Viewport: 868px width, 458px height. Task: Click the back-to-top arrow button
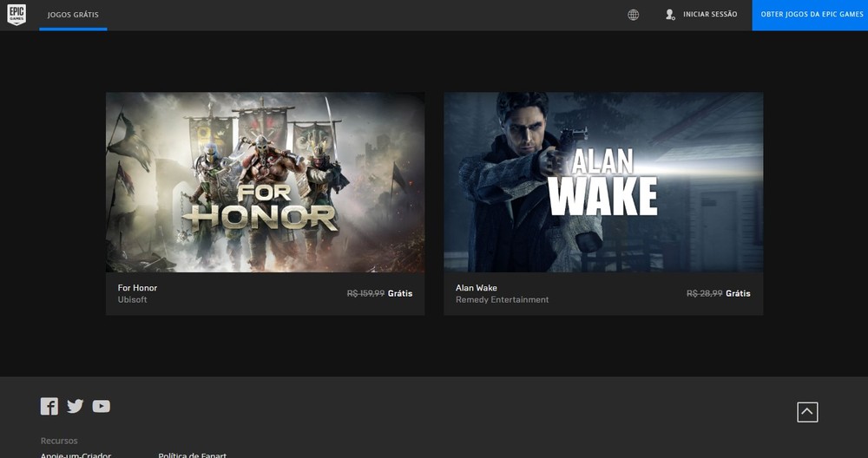coord(807,412)
